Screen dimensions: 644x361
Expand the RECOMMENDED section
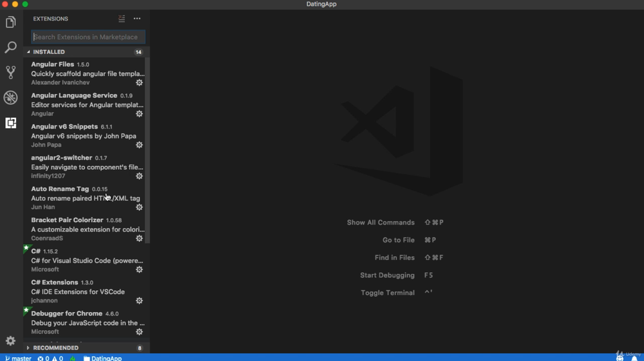(87, 348)
